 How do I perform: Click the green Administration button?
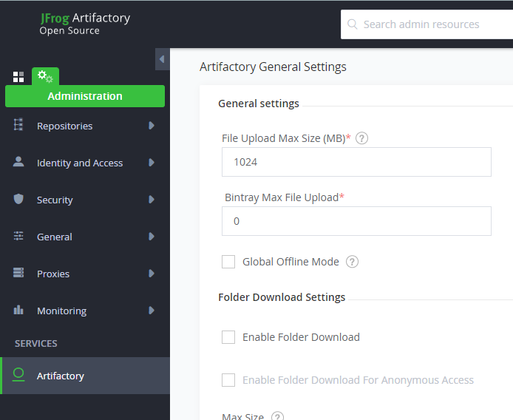(x=85, y=96)
